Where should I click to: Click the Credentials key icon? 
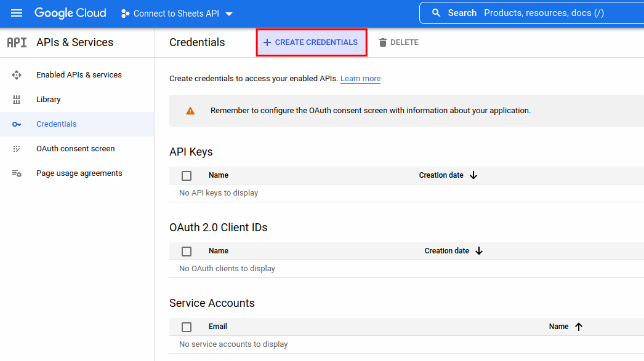coord(17,124)
